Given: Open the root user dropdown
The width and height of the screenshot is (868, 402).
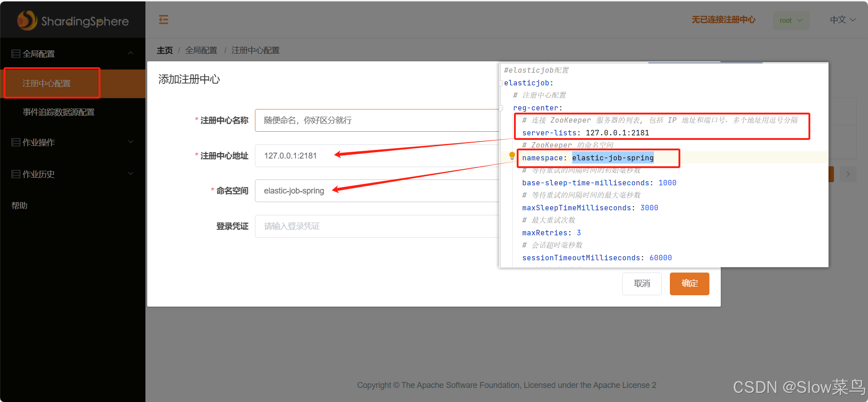Looking at the screenshot, I should [x=791, y=20].
